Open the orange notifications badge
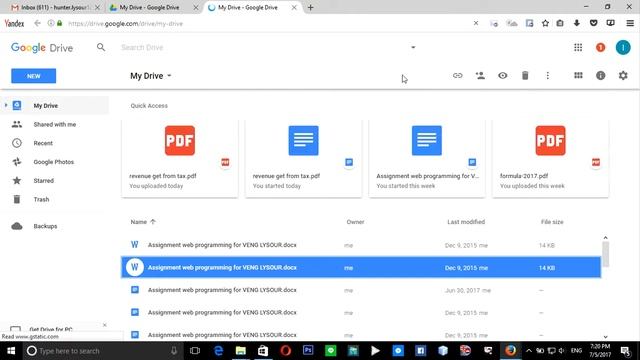The image size is (640, 360). click(600, 47)
